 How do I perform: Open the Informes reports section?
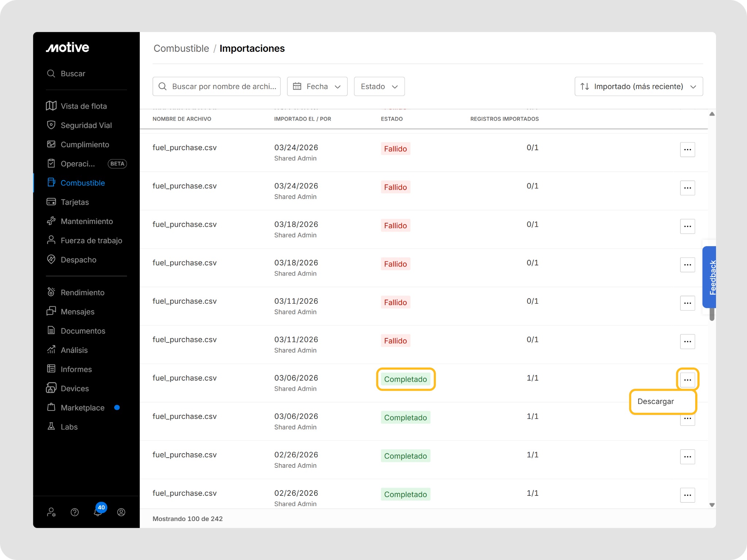(x=69, y=369)
